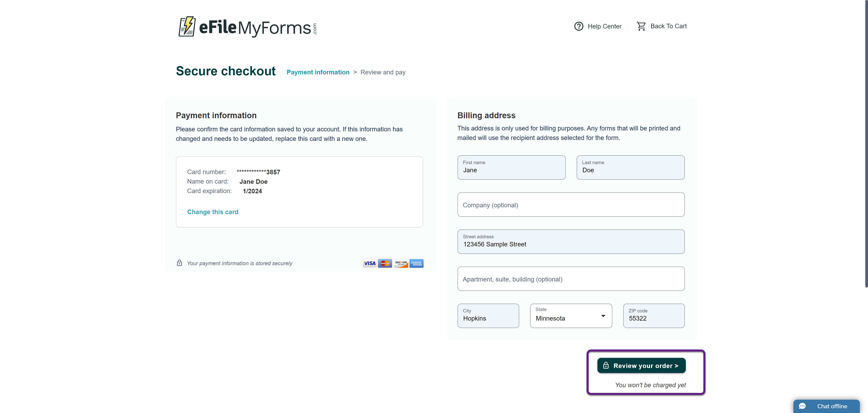Click the American Express card icon

[x=416, y=263]
